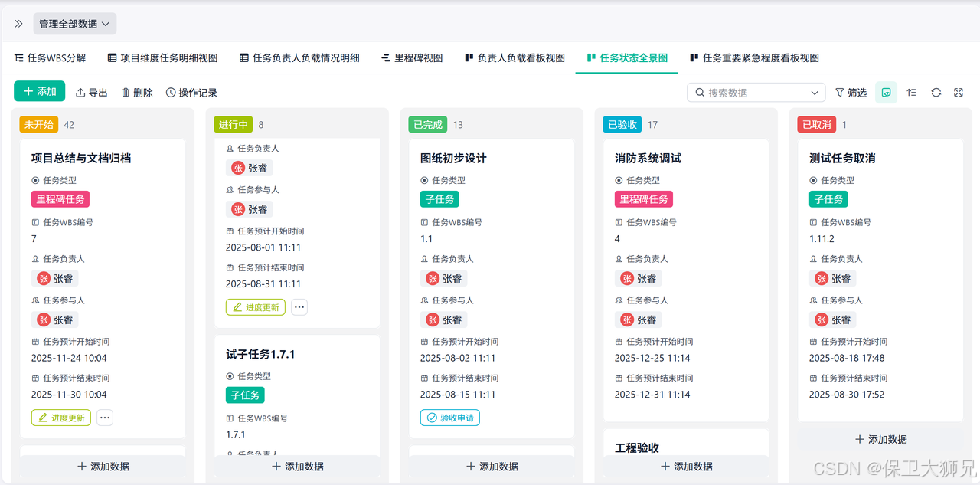Click date 2025-08-31 11:11
The image size is (980, 485).
point(263,283)
